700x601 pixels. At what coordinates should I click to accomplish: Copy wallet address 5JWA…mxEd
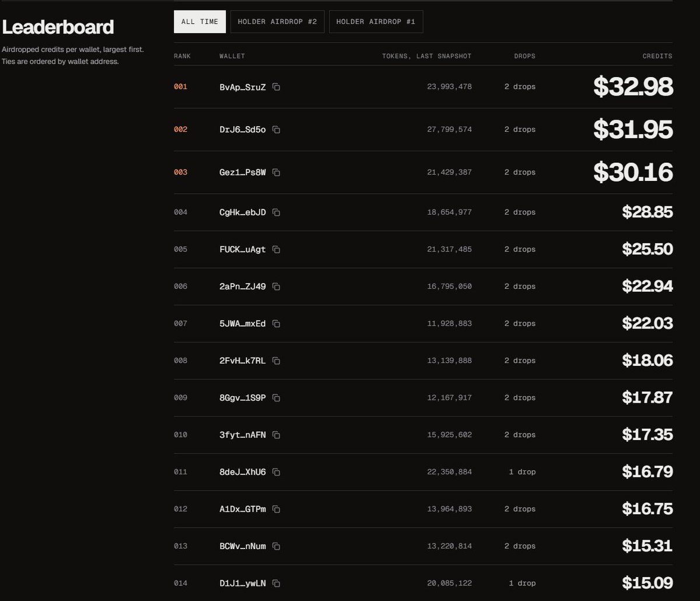click(276, 324)
